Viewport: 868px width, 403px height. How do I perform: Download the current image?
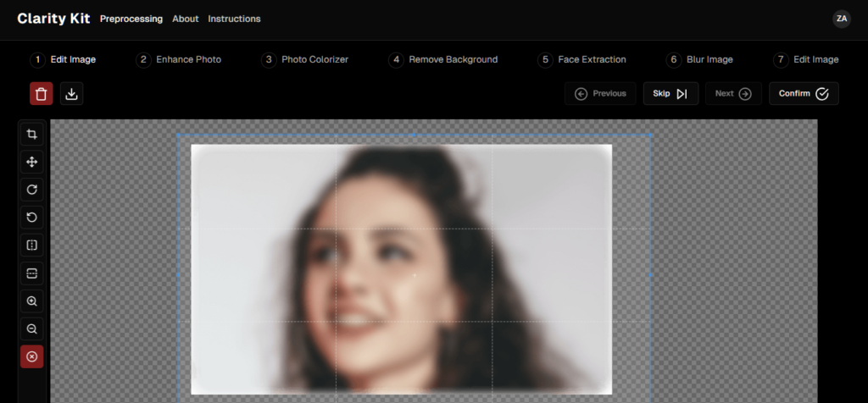[72, 94]
